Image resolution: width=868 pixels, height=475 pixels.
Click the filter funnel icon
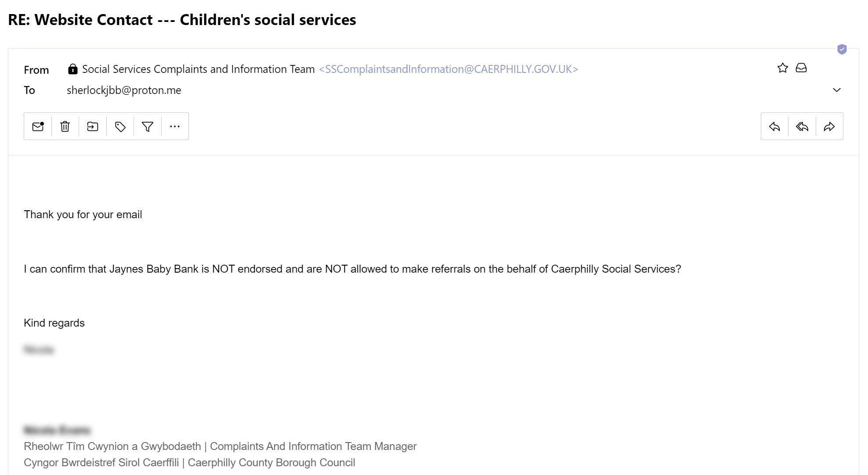pos(148,127)
